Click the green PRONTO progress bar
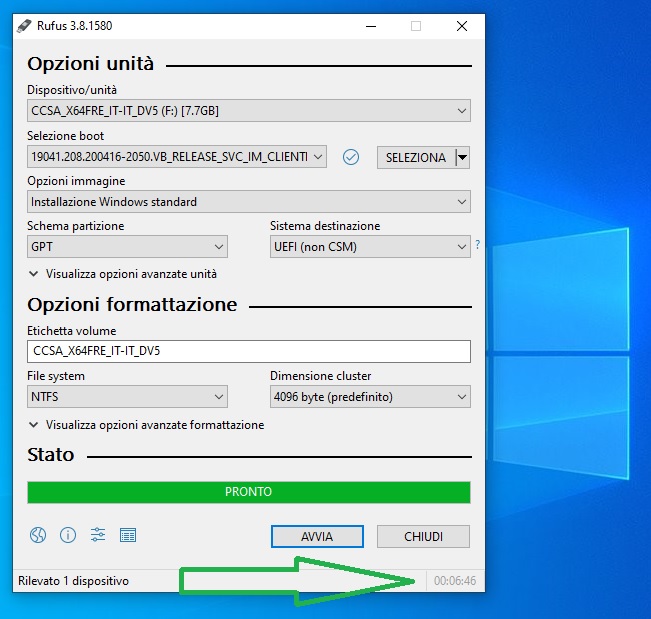The height and width of the screenshot is (619, 651). pos(249,492)
